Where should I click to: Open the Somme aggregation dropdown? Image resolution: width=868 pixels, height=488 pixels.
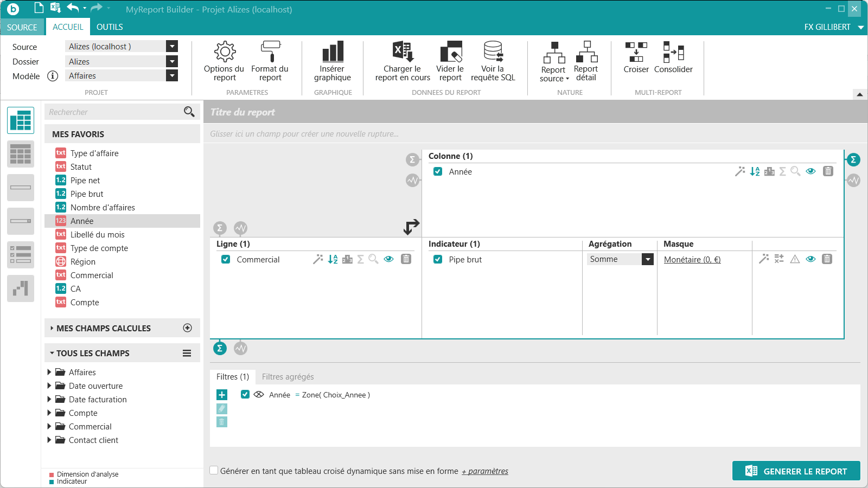pos(648,259)
